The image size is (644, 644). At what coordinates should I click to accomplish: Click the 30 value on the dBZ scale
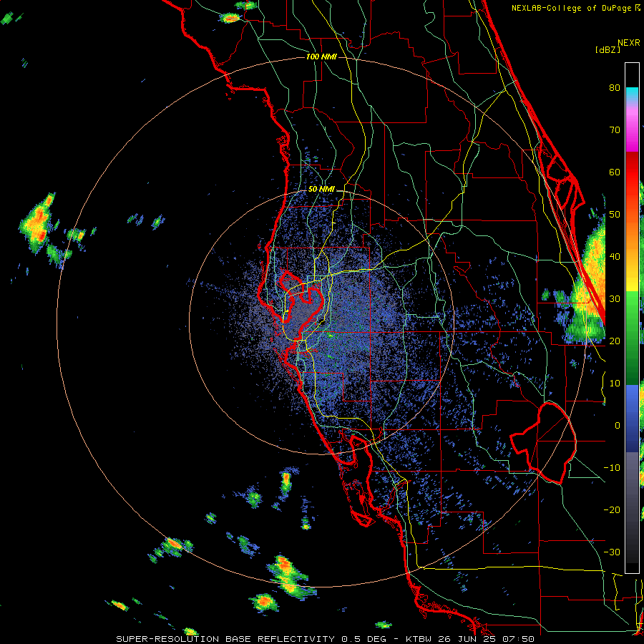tap(615, 299)
